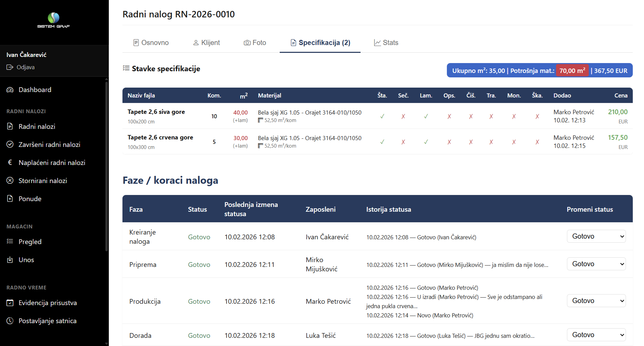Image resolution: width=644 pixels, height=346 pixels.
Task: Click the Postavljanje satnica clock icon
Action: [10, 321]
